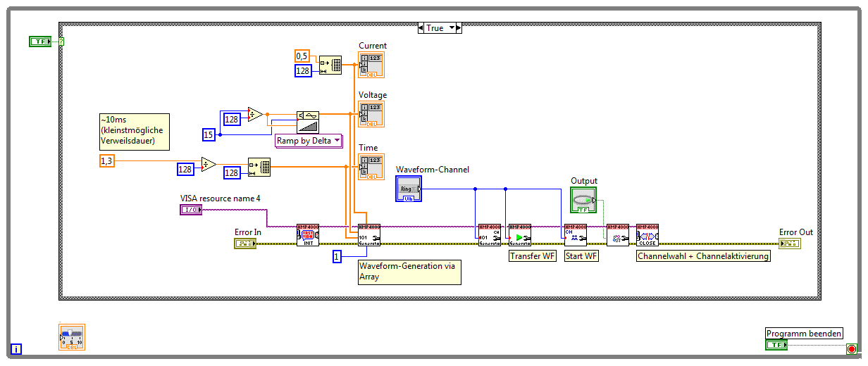
Task: Open the Ramp by Delta enum dropdown
Action: click(337, 141)
